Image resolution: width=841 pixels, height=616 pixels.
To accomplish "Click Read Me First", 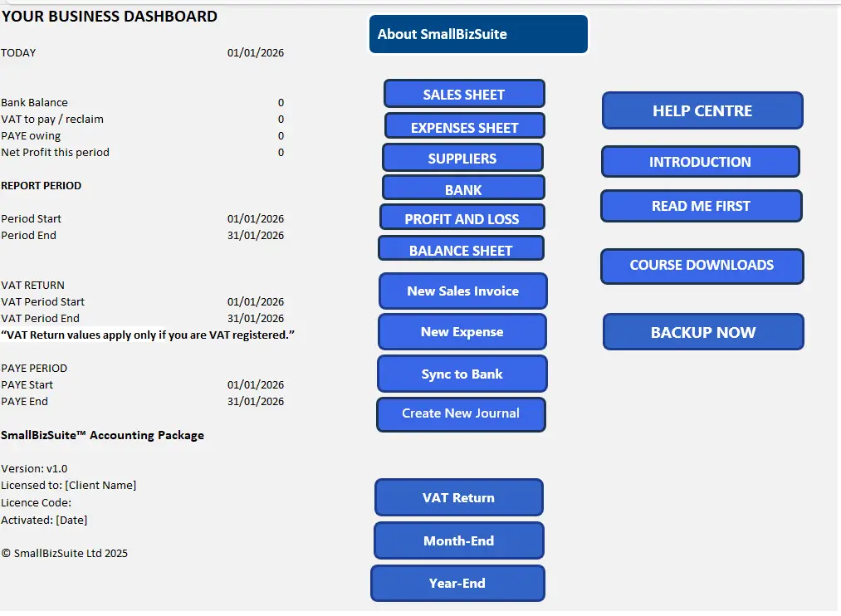I will 701,207.
